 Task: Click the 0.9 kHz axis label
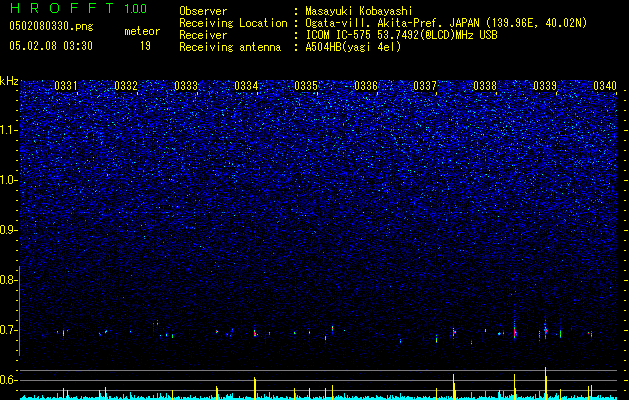click(x=8, y=230)
